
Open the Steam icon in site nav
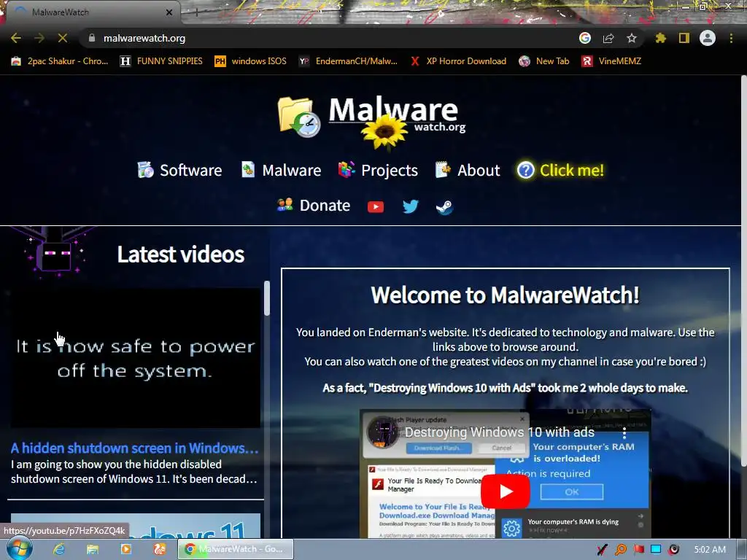444,206
